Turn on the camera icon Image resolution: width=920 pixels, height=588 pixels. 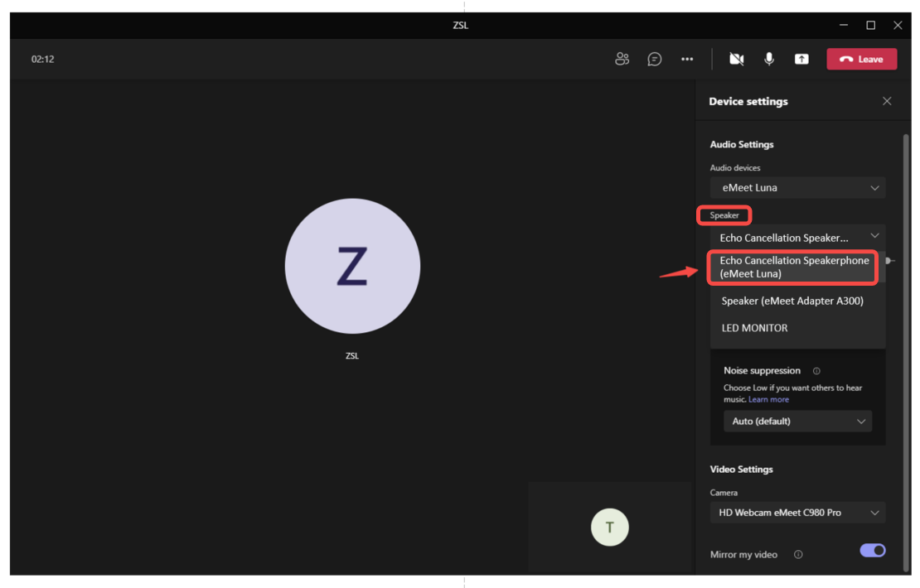(736, 59)
